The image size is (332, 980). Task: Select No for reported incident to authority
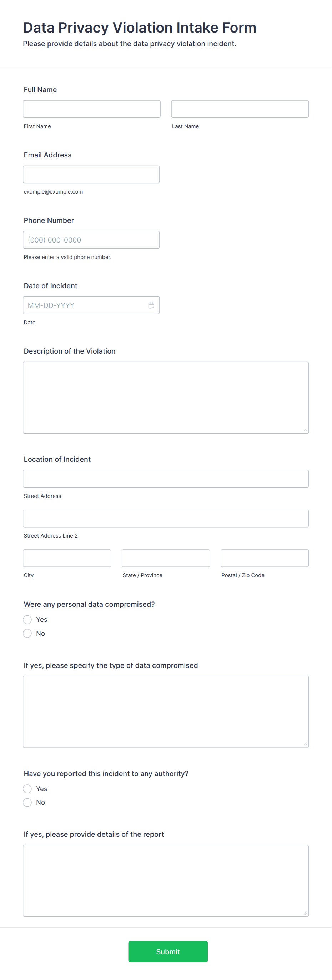[x=27, y=802]
